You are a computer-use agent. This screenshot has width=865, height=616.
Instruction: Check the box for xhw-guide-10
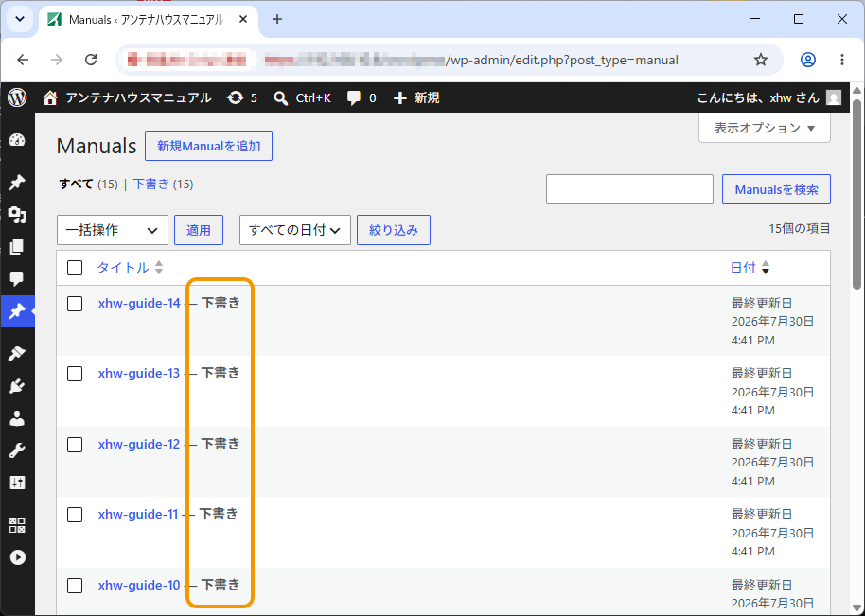point(75,585)
